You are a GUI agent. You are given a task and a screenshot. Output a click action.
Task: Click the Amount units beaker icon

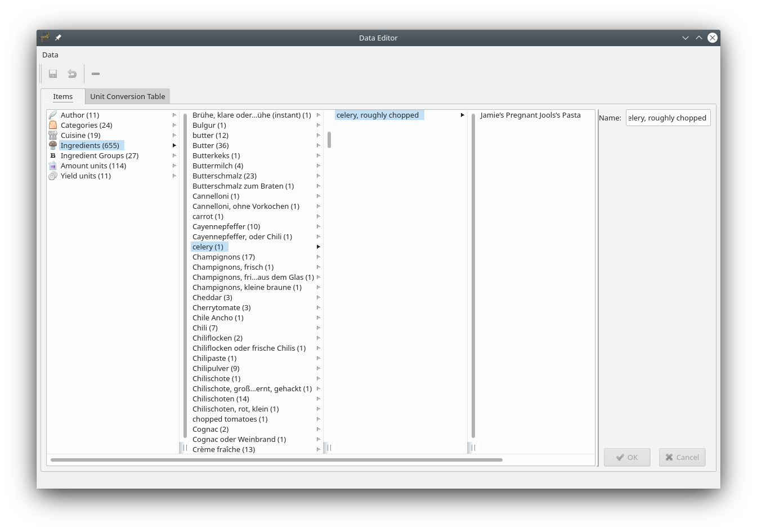coord(53,166)
